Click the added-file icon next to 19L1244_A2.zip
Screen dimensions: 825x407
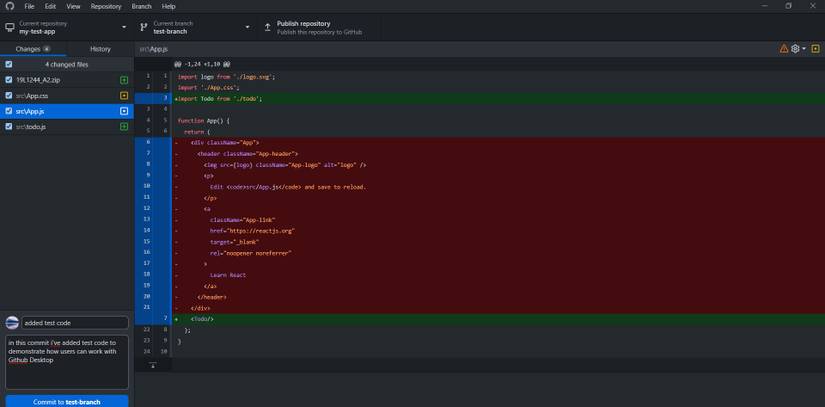click(124, 80)
